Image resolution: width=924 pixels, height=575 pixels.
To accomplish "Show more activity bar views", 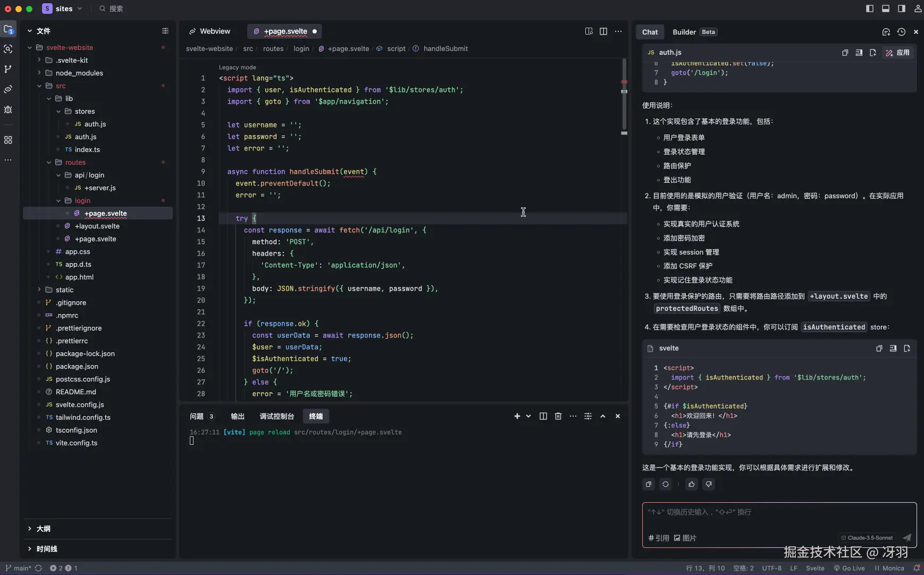I will [x=8, y=160].
